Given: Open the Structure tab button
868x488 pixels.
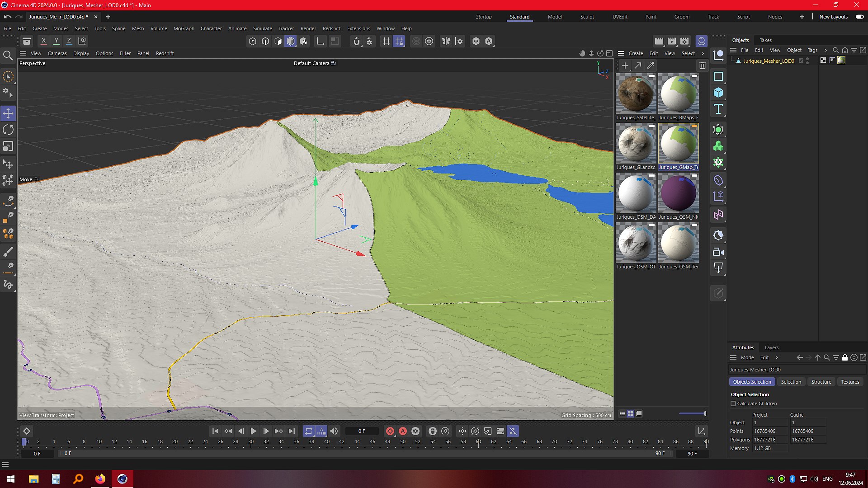Looking at the screenshot, I should tap(821, 382).
